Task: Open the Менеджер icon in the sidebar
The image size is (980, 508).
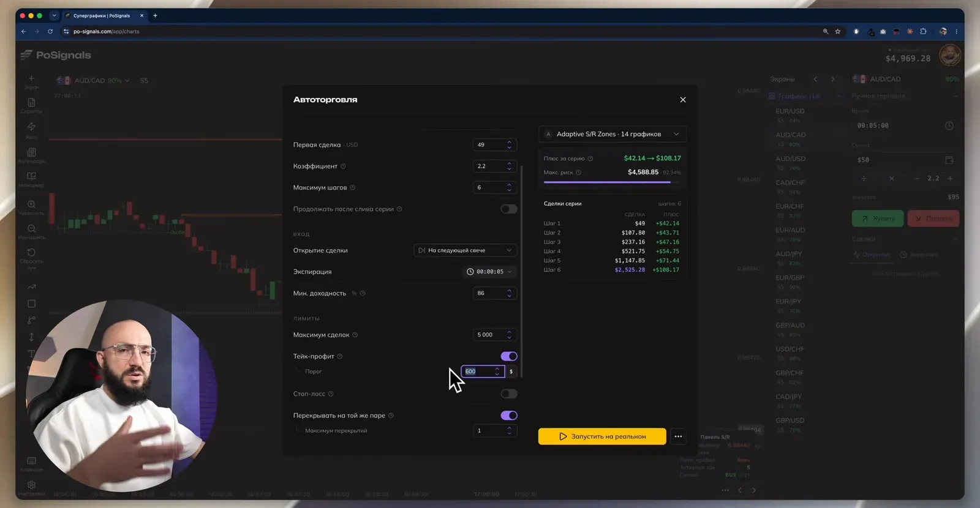Action: 31,176
